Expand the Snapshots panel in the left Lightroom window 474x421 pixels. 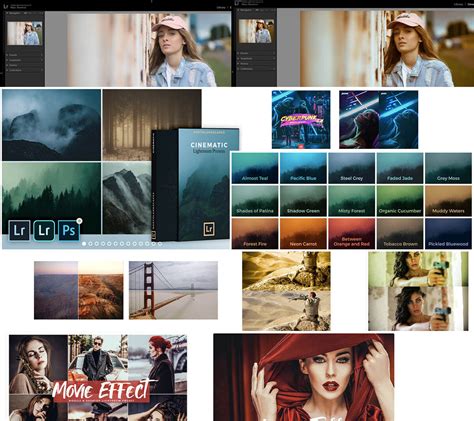[25, 60]
